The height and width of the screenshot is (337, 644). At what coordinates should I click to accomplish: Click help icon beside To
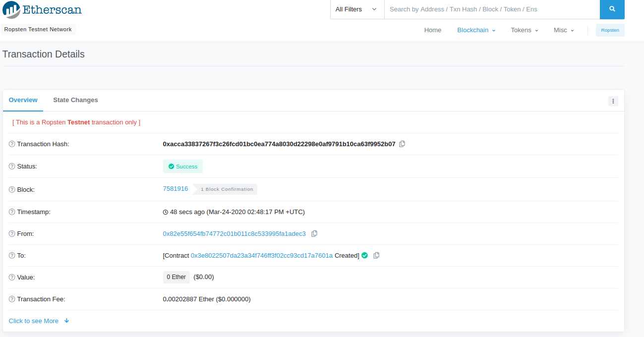(x=12, y=256)
